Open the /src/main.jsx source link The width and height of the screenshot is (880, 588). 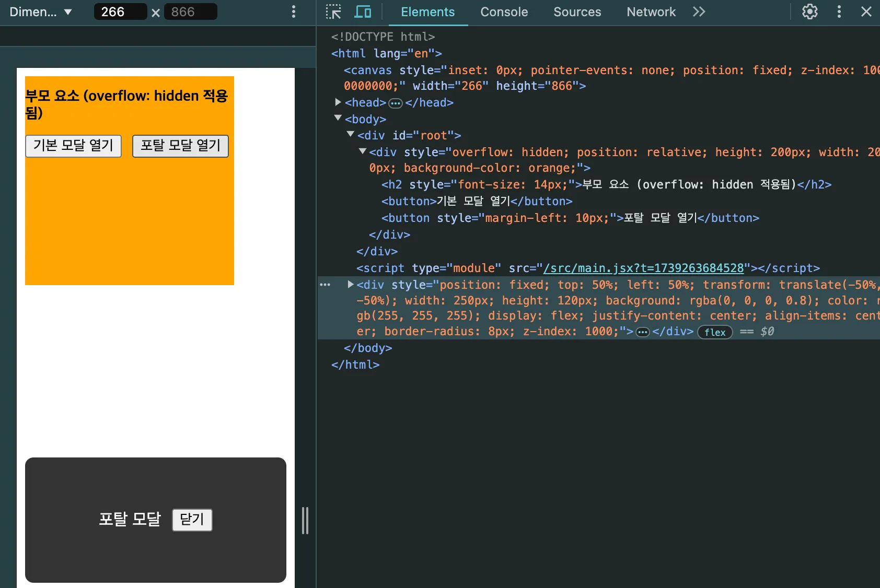[x=643, y=268]
